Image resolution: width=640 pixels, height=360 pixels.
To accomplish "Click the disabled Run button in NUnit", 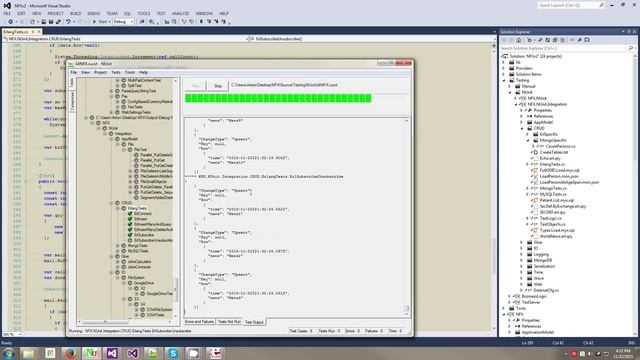I will coord(196,86).
